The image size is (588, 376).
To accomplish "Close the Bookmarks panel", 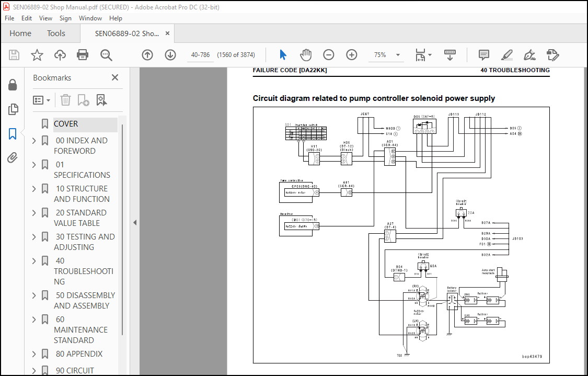I will pos(115,78).
